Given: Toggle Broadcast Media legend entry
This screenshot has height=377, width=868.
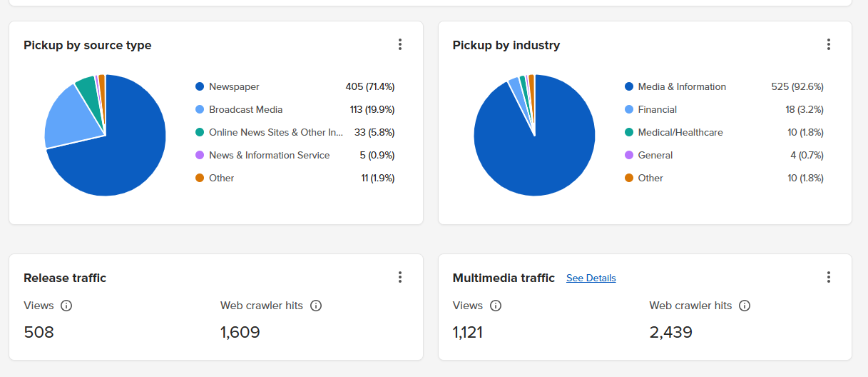Looking at the screenshot, I should (245, 110).
